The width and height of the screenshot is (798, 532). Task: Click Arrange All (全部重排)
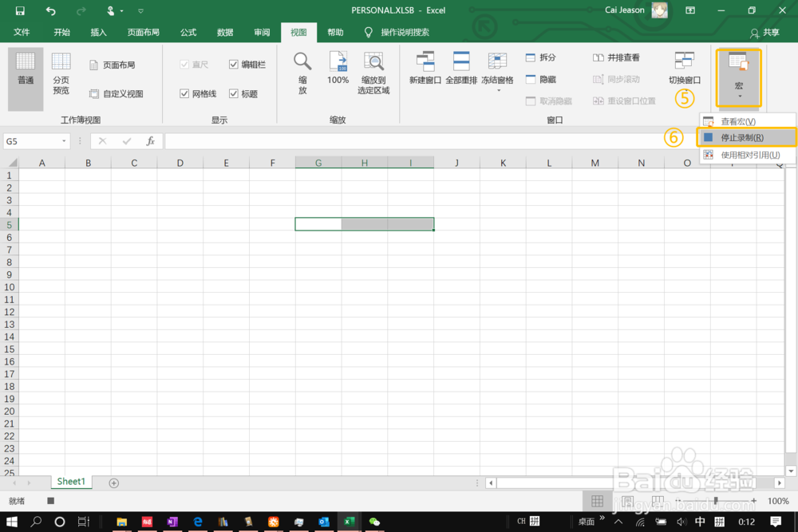point(461,69)
